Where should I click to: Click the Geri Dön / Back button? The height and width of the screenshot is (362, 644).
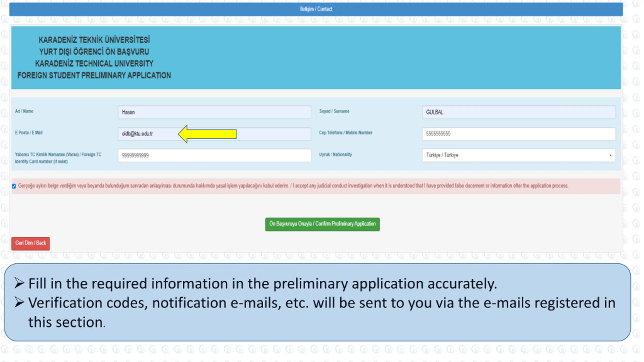click(x=30, y=243)
